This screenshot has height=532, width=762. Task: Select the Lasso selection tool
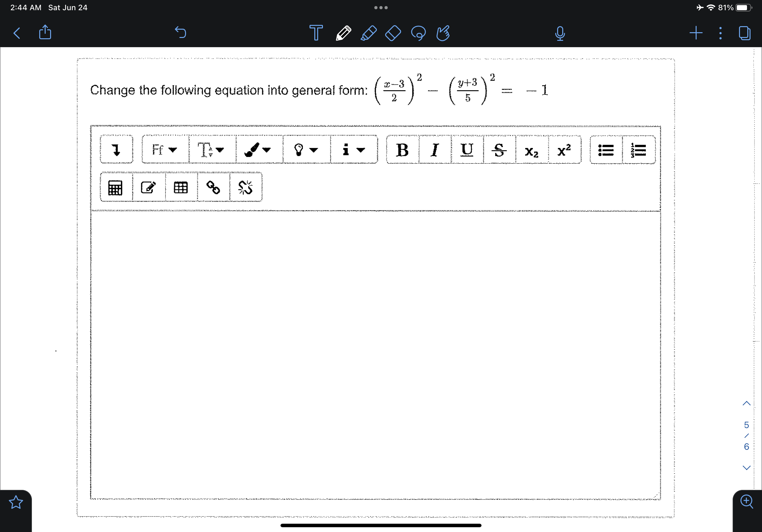419,33
